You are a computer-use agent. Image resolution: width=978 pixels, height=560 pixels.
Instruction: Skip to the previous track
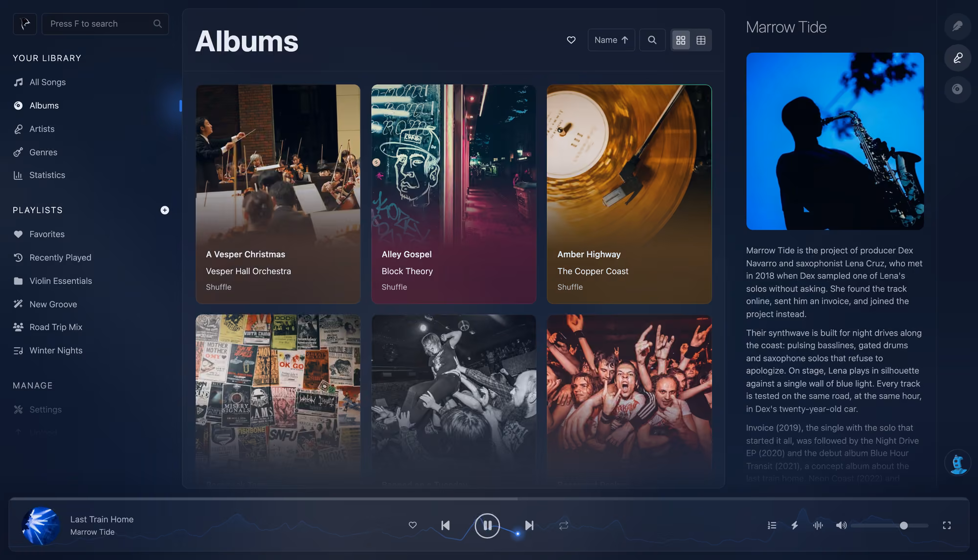click(x=445, y=525)
